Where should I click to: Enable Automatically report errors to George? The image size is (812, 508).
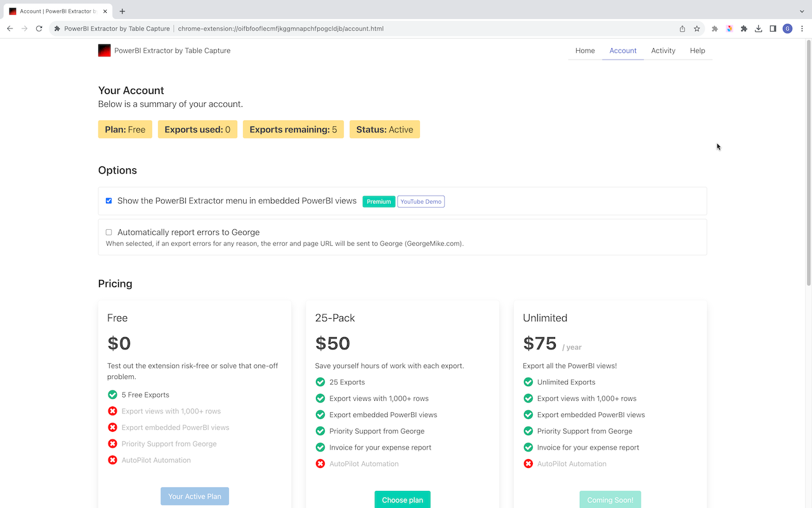(108, 232)
